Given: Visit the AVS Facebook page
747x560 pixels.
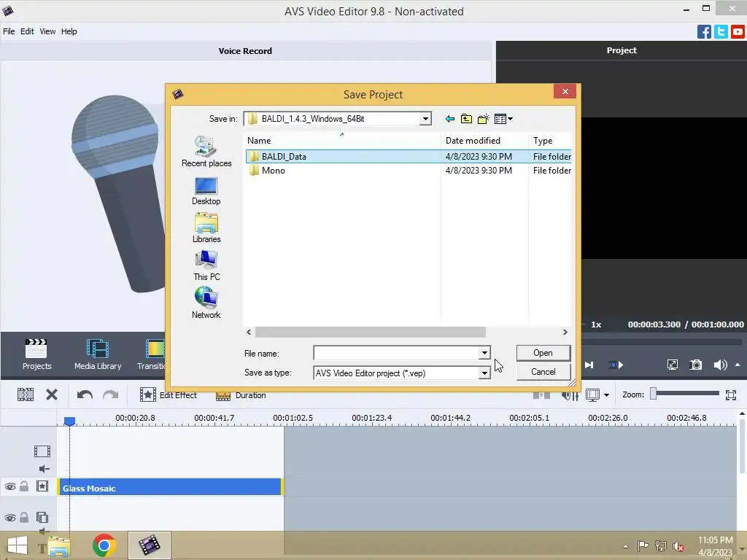Looking at the screenshot, I should click(704, 32).
